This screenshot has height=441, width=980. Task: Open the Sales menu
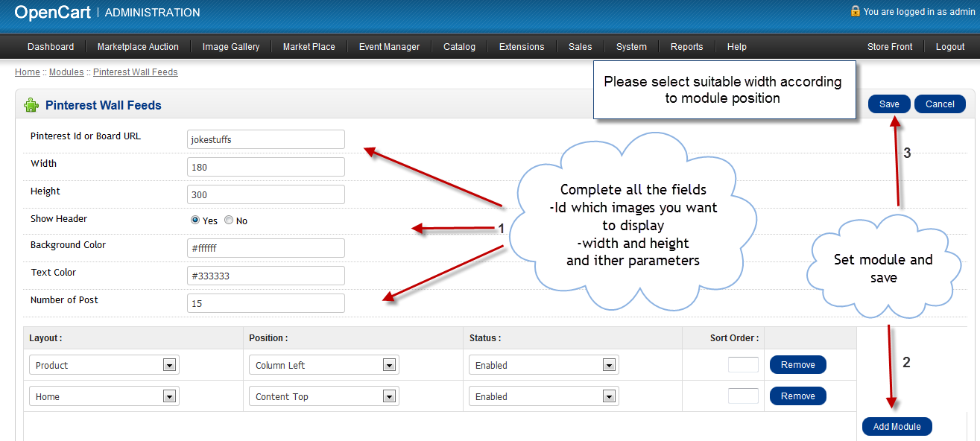[580, 47]
